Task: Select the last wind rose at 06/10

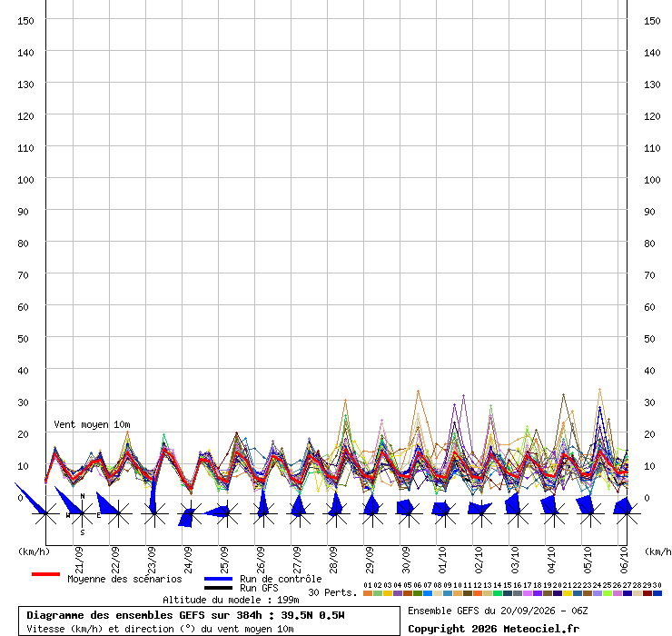Action: 627,512
